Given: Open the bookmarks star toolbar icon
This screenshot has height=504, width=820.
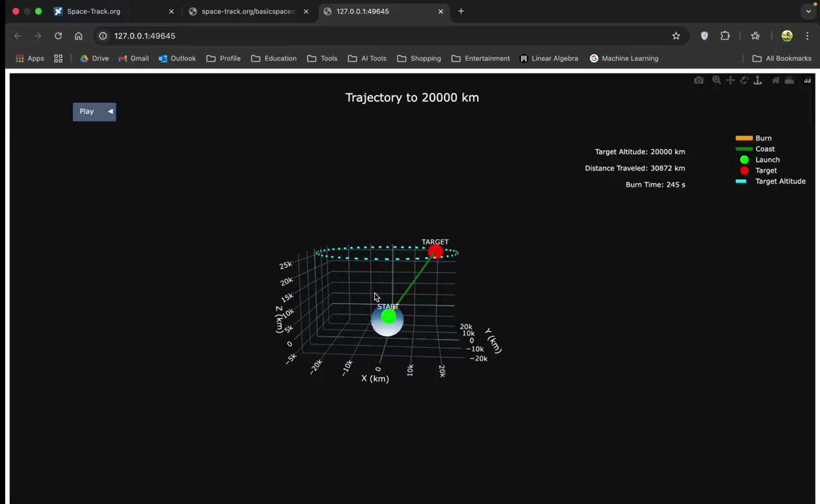Looking at the screenshot, I should pos(755,36).
